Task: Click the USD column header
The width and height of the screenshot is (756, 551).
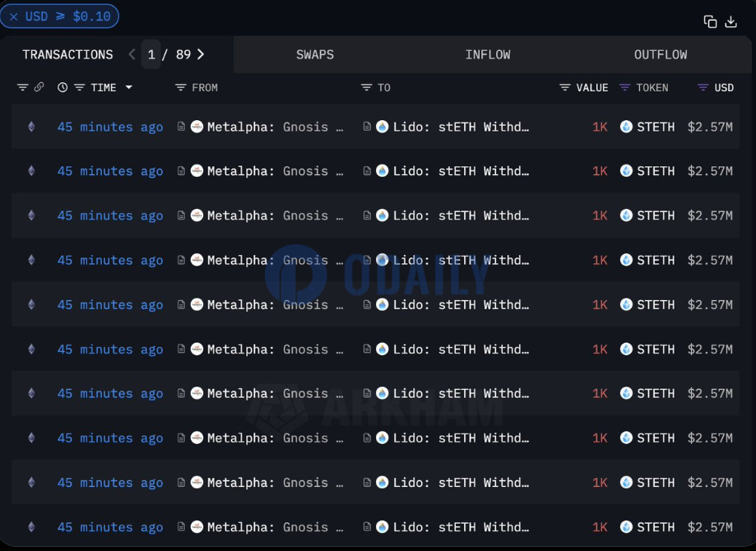Action: [724, 88]
